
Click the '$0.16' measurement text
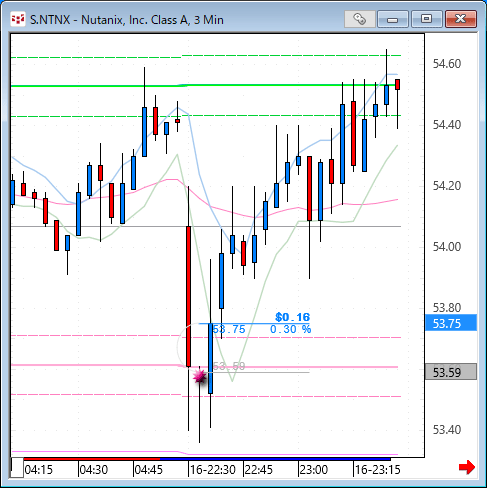292,317
